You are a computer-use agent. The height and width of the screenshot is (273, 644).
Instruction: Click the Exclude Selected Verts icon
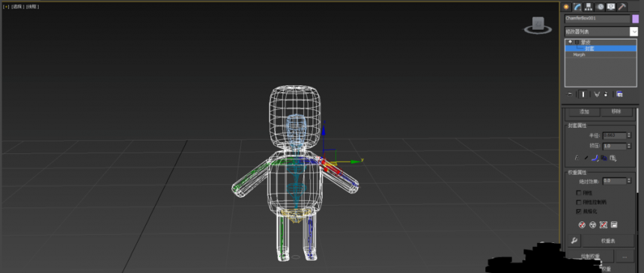[x=582, y=224]
